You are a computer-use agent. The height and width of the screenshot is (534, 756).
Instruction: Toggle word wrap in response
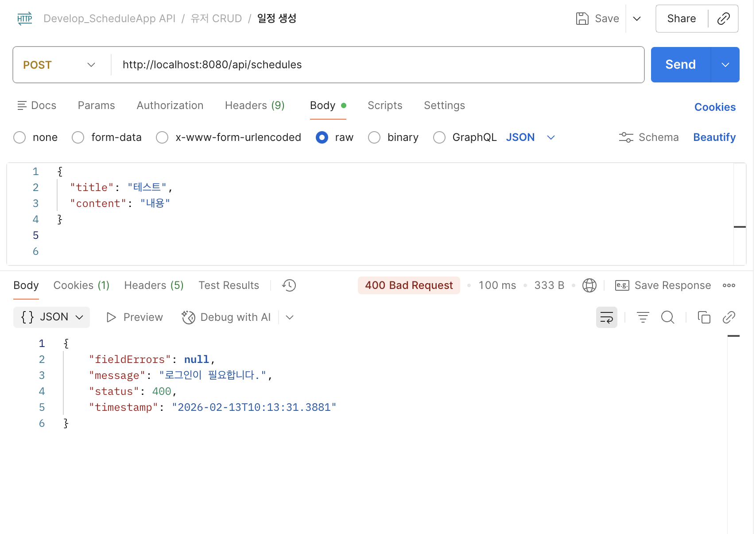[606, 317]
